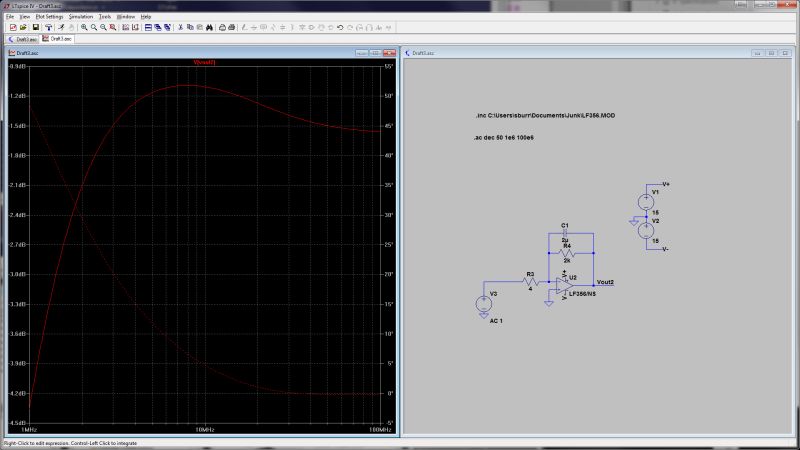Select voltage source V3 symbol

(x=484, y=304)
